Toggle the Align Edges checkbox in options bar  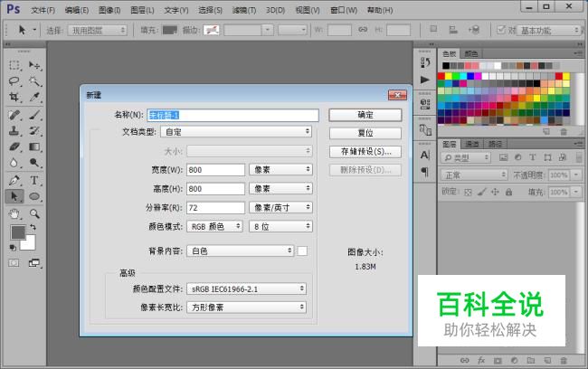[x=500, y=30]
